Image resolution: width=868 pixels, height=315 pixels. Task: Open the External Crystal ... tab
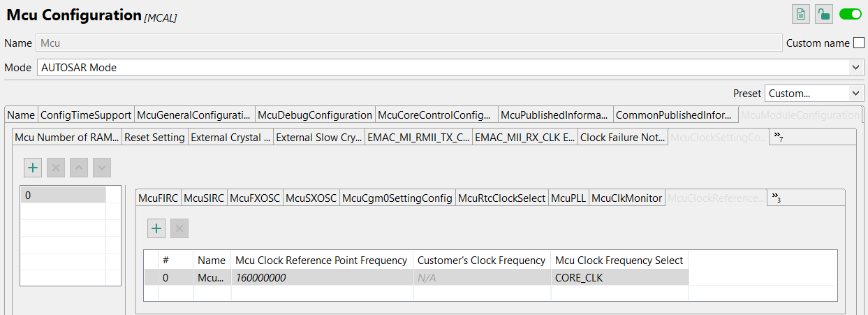click(230, 138)
